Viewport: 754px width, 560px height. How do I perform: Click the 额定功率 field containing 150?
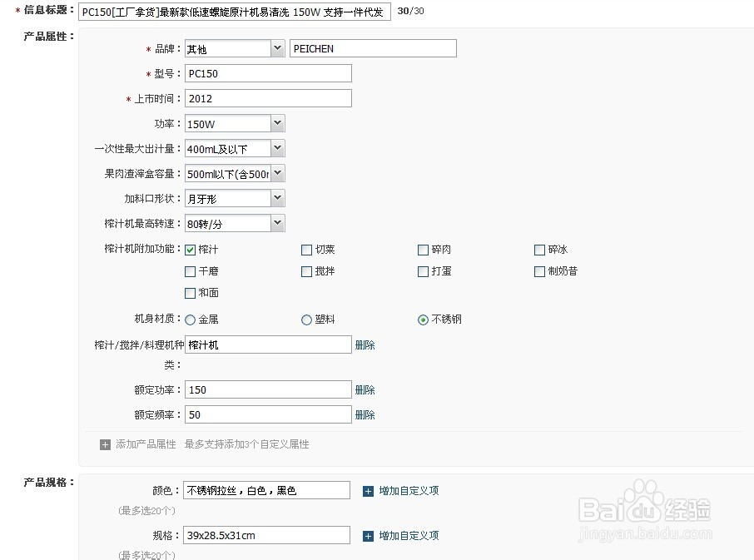pyautogui.click(x=268, y=390)
